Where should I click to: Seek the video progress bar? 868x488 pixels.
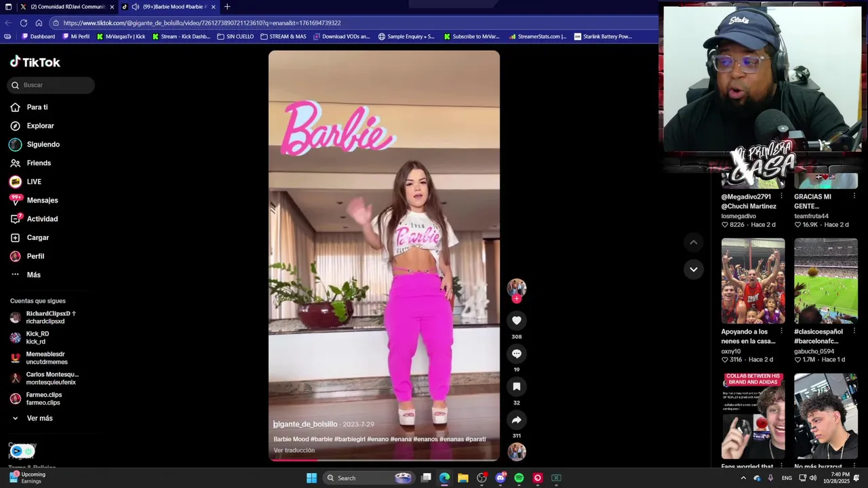[384, 460]
